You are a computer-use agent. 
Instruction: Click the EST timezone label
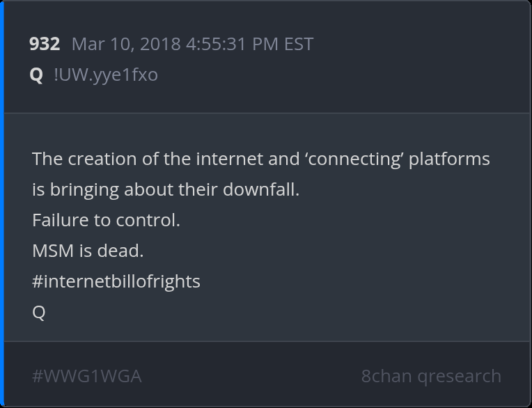(299, 44)
